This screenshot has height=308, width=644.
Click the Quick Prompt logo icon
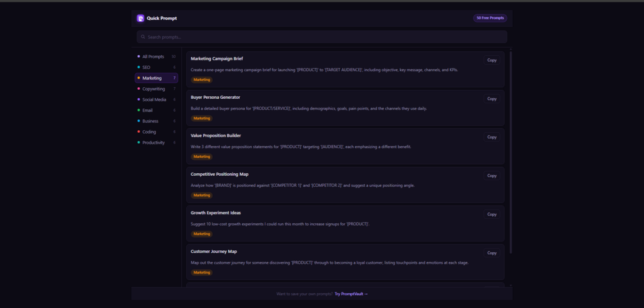[x=140, y=18]
